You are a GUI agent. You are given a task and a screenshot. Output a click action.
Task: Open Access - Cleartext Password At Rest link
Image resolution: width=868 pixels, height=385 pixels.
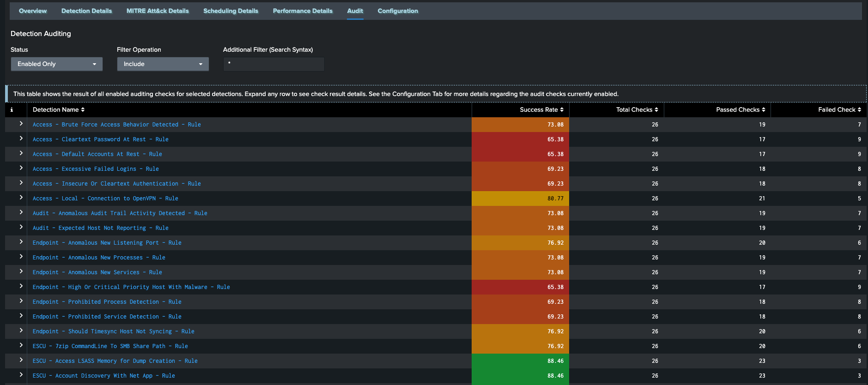click(100, 139)
